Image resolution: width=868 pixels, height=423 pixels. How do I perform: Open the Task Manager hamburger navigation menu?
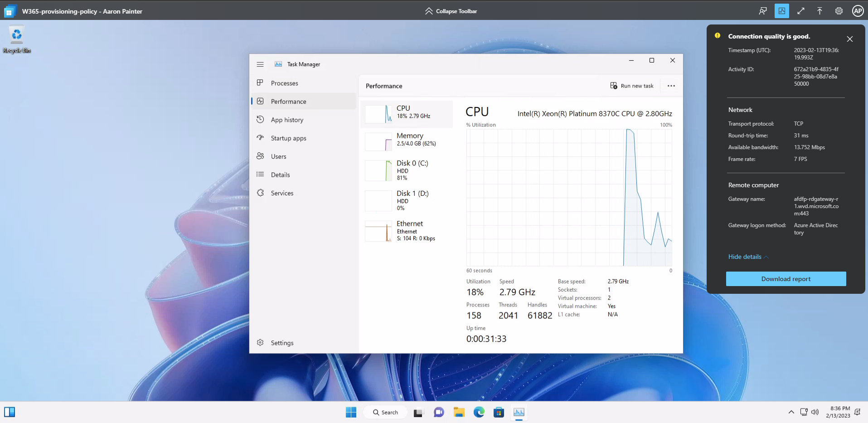point(260,64)
